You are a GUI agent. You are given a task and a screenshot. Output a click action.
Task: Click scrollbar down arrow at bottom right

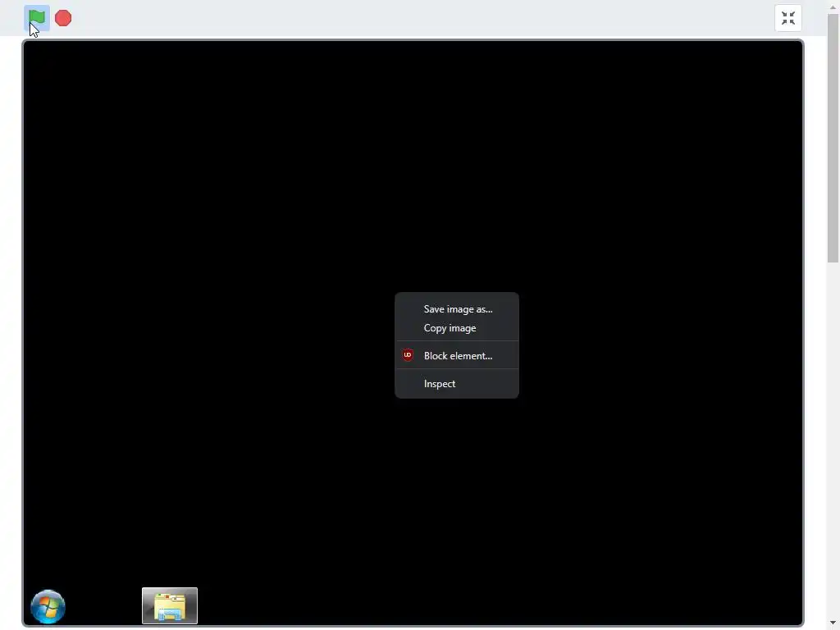pyautogui.click(x=833, y=623)
